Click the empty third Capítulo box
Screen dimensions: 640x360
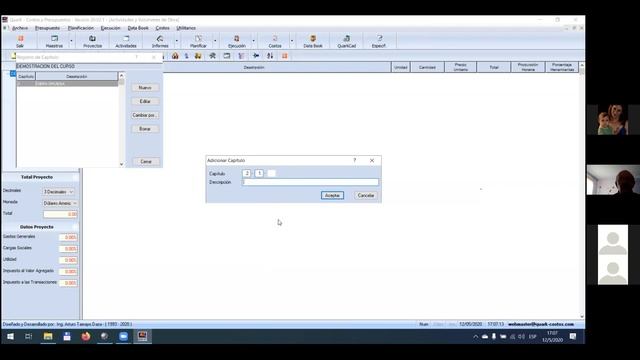271,173
